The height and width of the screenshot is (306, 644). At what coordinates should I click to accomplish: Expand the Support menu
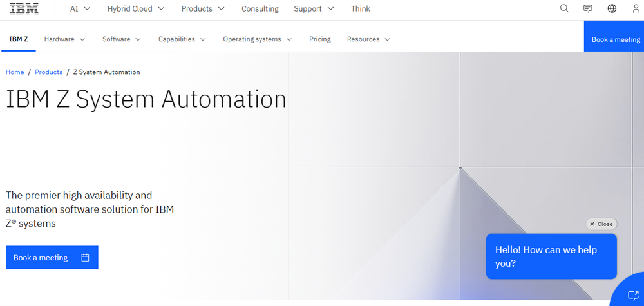314,8
